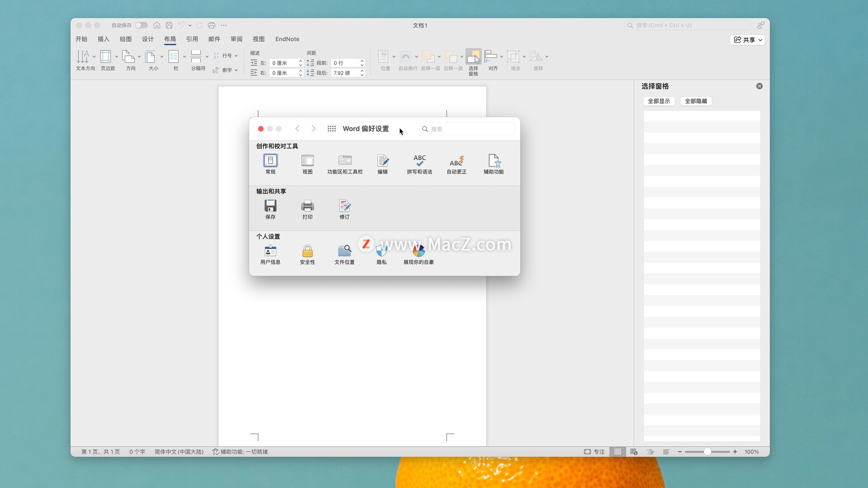The image size is (868, 488).
Task: Open the 共享 share dropdown arrow
Action: [760, 40]
